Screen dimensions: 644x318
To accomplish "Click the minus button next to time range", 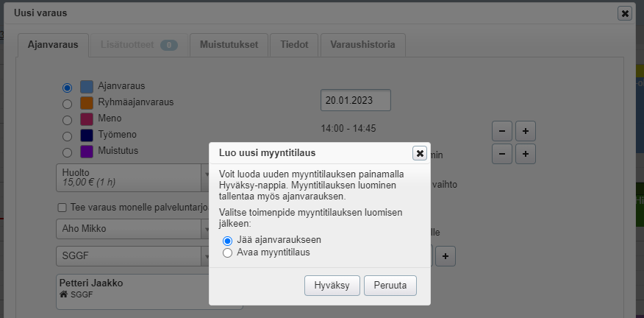I will point(501,131).
